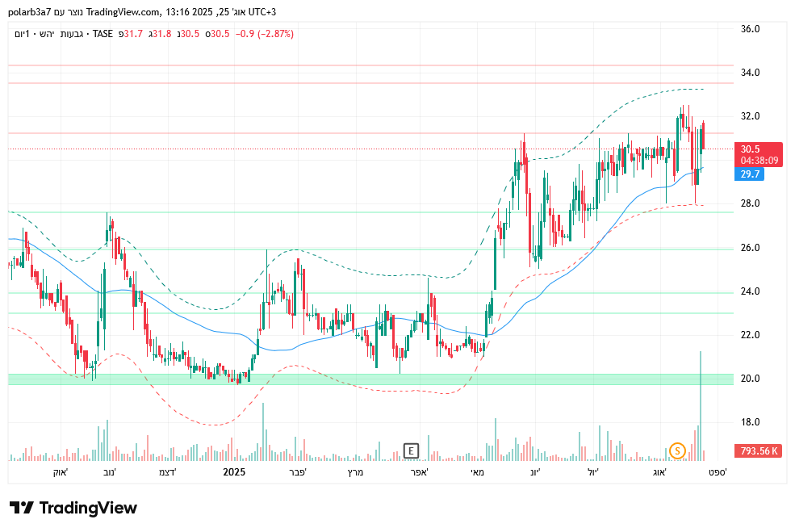Viewport: 795px width, 532px height.
Task: Click the 04:38:09 countdown timer text
Action: tap(759, 161)
